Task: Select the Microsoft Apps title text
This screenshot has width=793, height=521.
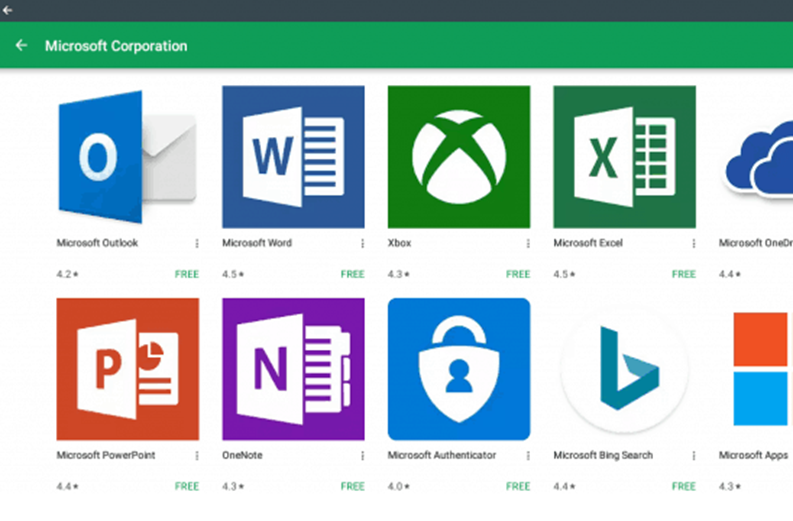Action: pos(754,455)
